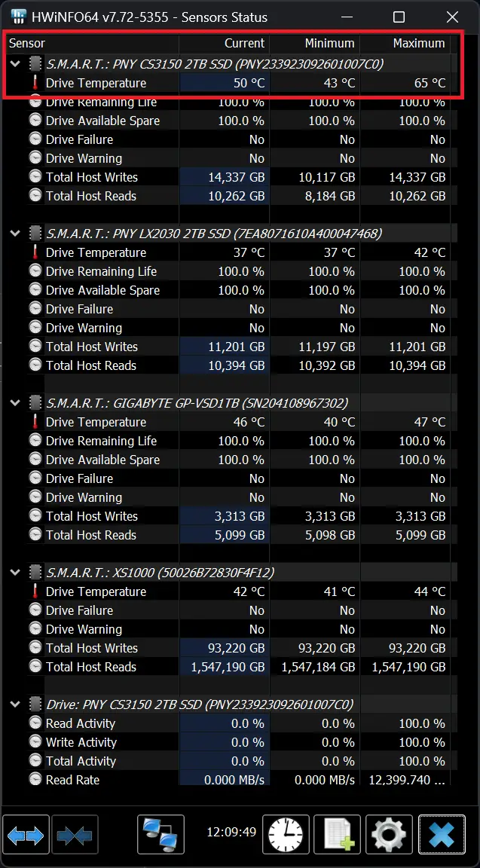This screenshot has width=480, height=868.
Task: Collapse the S.M.A.R.T. XS1000 group
Action: [16, 572]
